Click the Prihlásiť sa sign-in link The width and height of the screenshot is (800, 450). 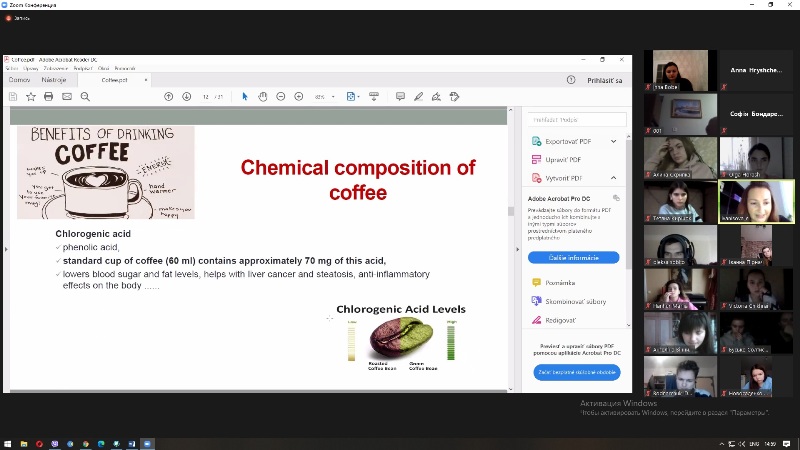click(x=605, y=81)
